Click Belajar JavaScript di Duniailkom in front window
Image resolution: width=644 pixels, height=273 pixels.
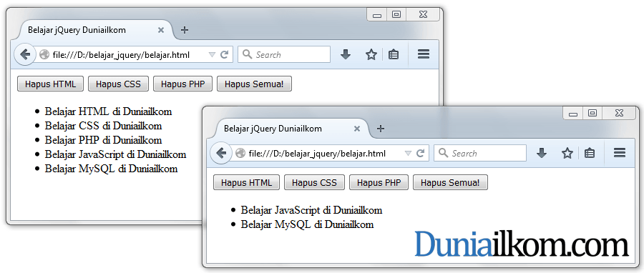tap(311, 210)
